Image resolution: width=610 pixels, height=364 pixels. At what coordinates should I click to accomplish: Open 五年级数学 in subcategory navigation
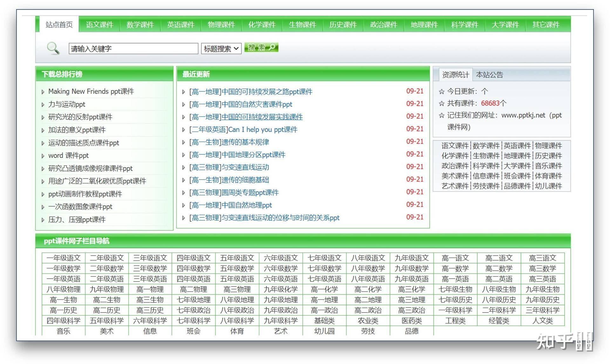(237, 268)
